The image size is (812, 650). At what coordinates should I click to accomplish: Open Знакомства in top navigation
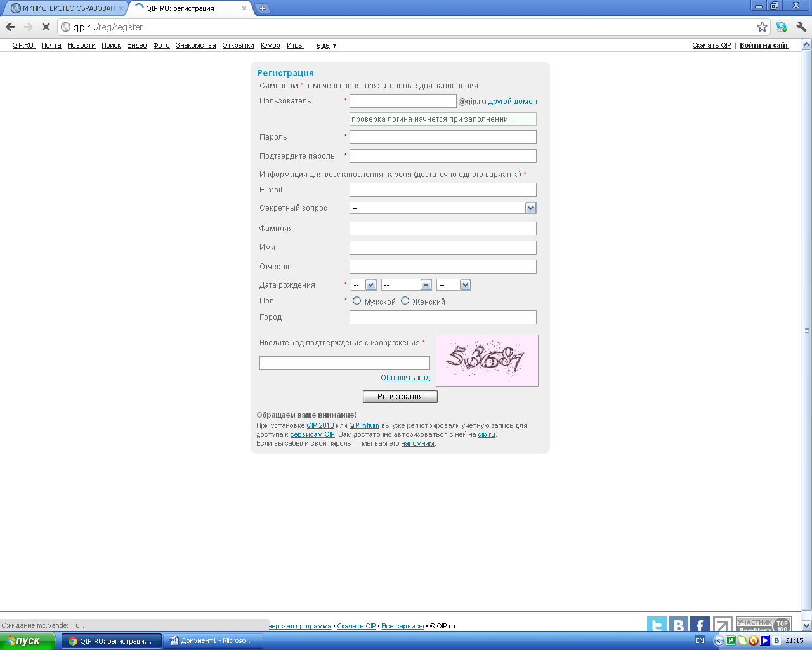pyautogui.click(x=196, y=45)
